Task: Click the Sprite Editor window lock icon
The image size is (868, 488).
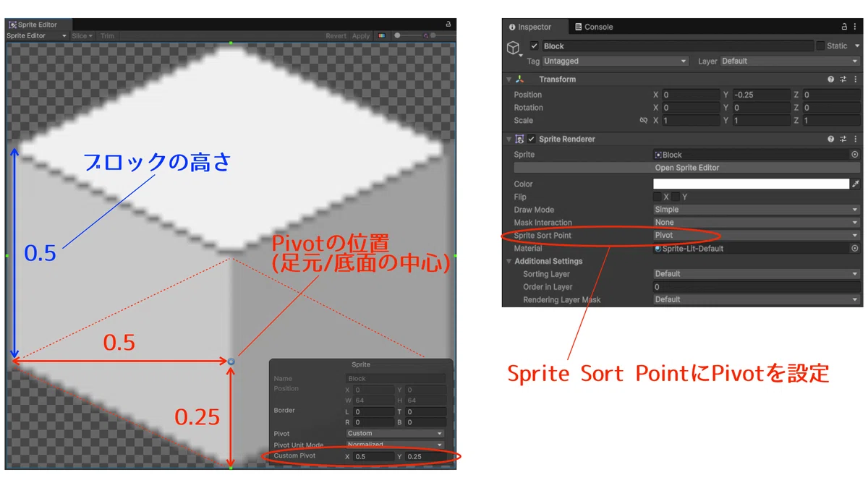Action: point(448,25)
